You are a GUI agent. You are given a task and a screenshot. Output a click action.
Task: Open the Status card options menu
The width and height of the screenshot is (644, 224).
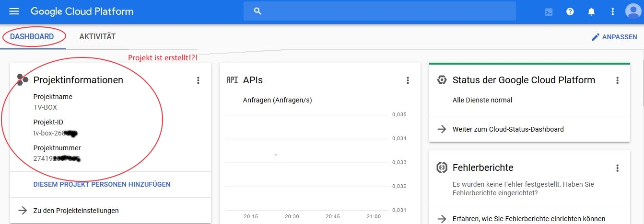click(x=617, y=80)
